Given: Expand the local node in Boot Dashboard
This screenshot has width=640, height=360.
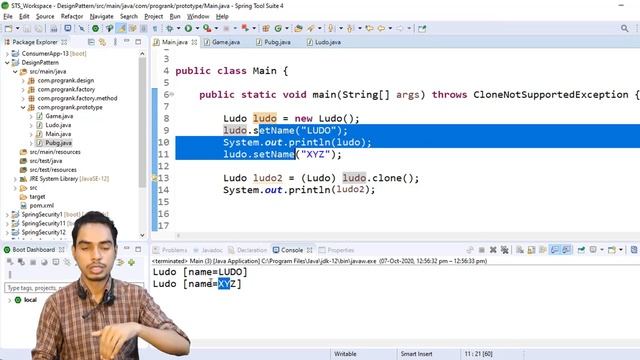Looking at the screenshot, I should (x=10, y=300).
